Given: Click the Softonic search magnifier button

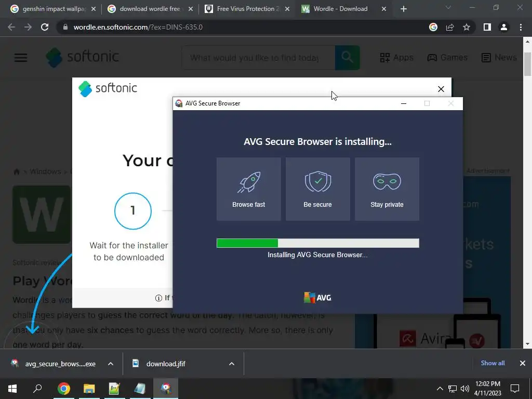Looking at the screenshot, I should 347,57.
